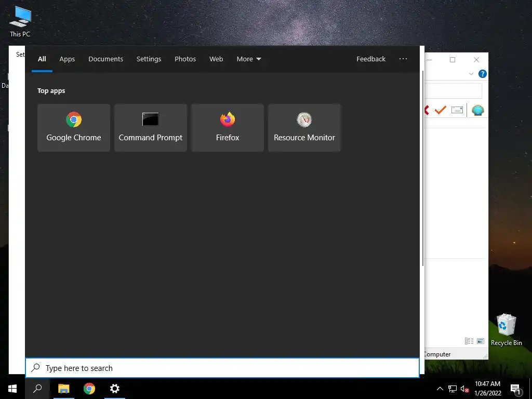Switch to the Photos search tab
Screen dimensions: 532x399
point(185,59)
